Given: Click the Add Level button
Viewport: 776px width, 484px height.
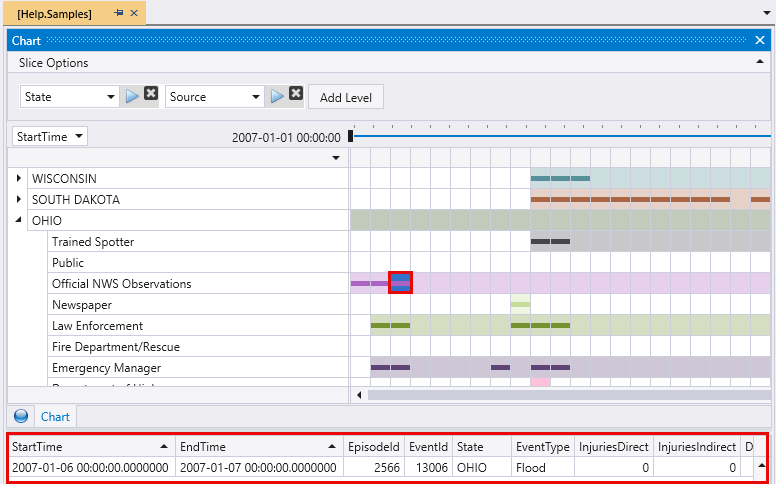Looking at the screenshot, I should [345, 97].
